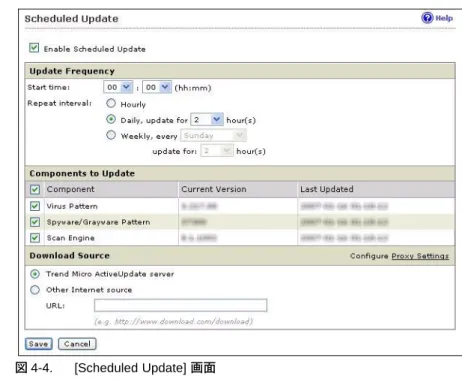The image size is (462, 385).
Task: Toggle the select-all Component header checkbox
Action: click(35, 189)
